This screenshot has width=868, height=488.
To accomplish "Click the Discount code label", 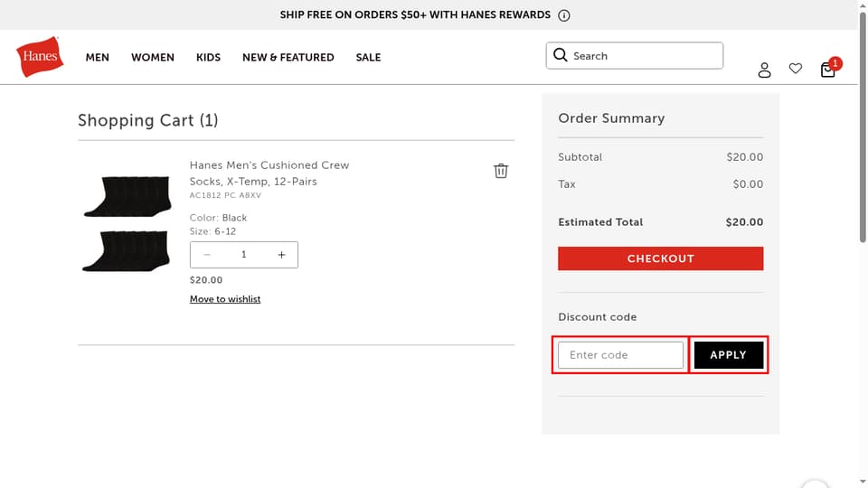I will click(x=598, y=317).
